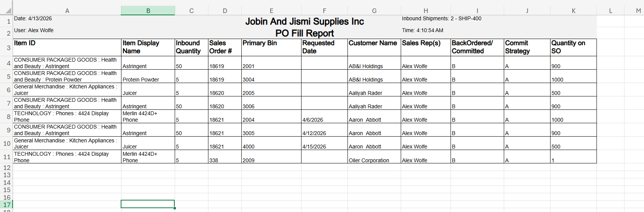Select column K header

coord(573,11)
